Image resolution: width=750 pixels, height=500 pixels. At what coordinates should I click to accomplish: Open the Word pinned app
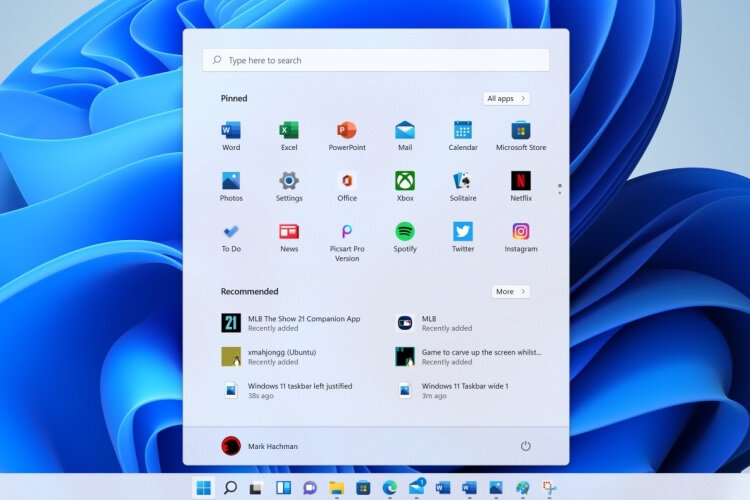(x=231, y=136)
